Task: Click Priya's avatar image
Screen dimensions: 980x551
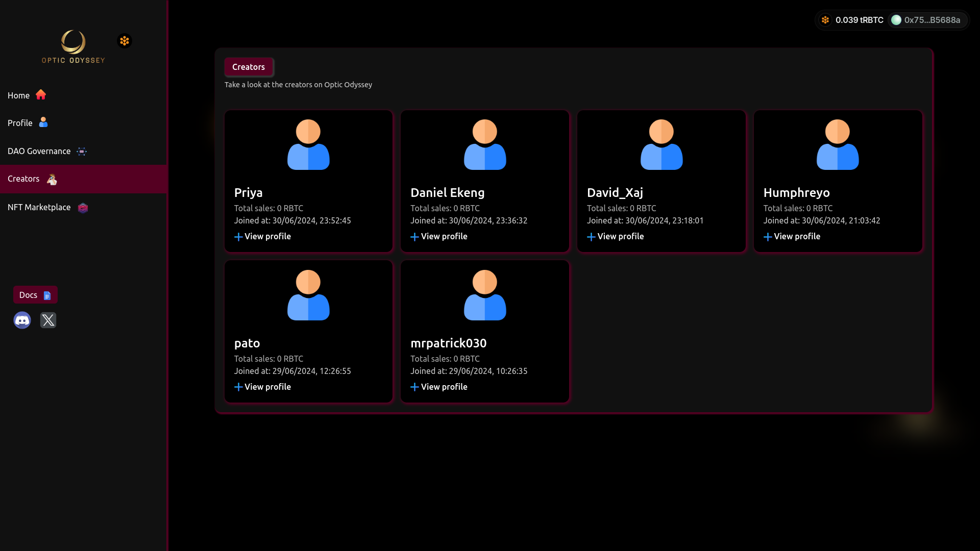Action: pyautogui.click(x=308, y=145)
